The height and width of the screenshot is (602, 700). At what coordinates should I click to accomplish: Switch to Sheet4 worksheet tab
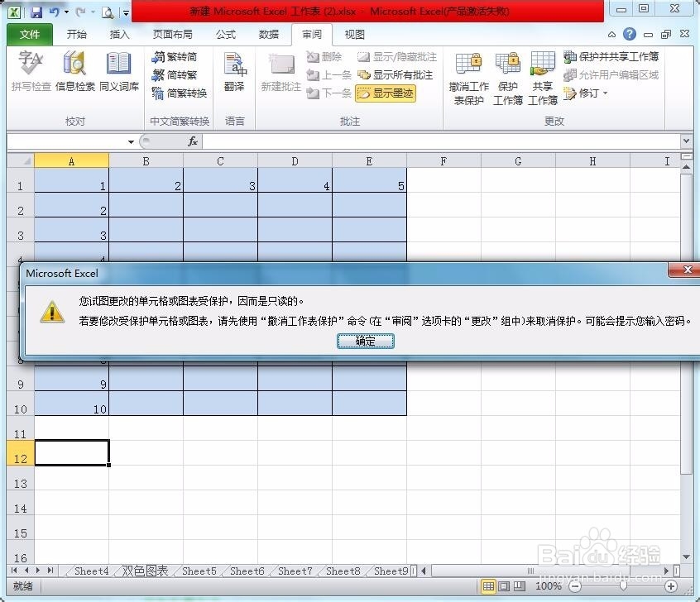[x=92, y=571]
